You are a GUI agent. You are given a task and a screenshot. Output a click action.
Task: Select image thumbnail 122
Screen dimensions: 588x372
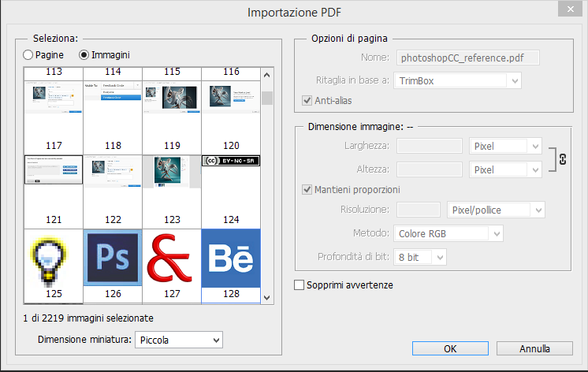click(113, 192)
